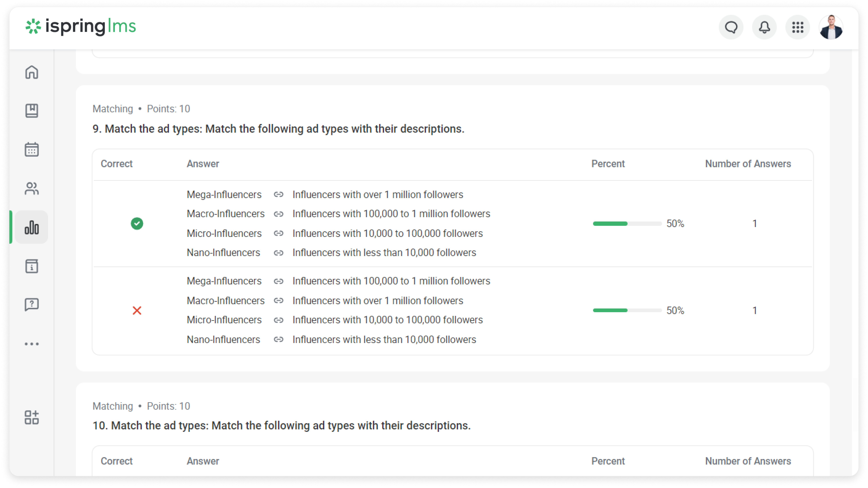
Task: Open the chat messages bubble icon
Action: pyautogui.click(x=731, y=27)
